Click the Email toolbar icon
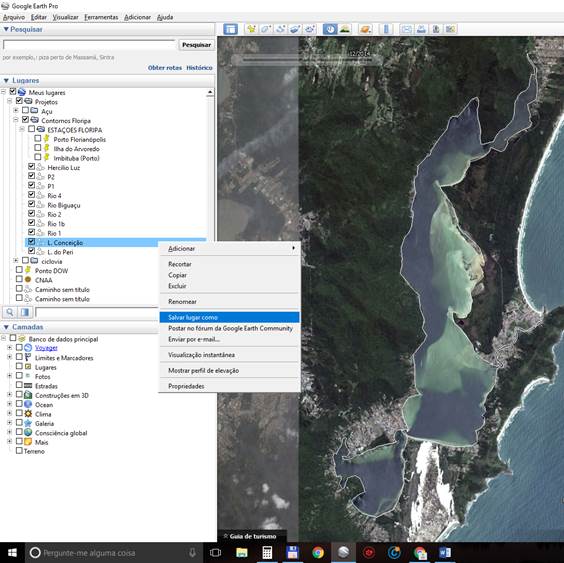564x563 pixels. tap(406, 29)
